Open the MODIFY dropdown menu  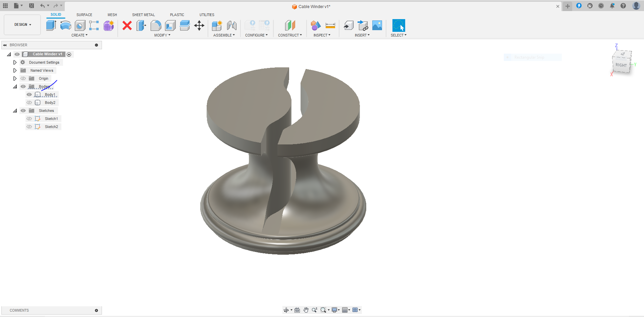162,35
